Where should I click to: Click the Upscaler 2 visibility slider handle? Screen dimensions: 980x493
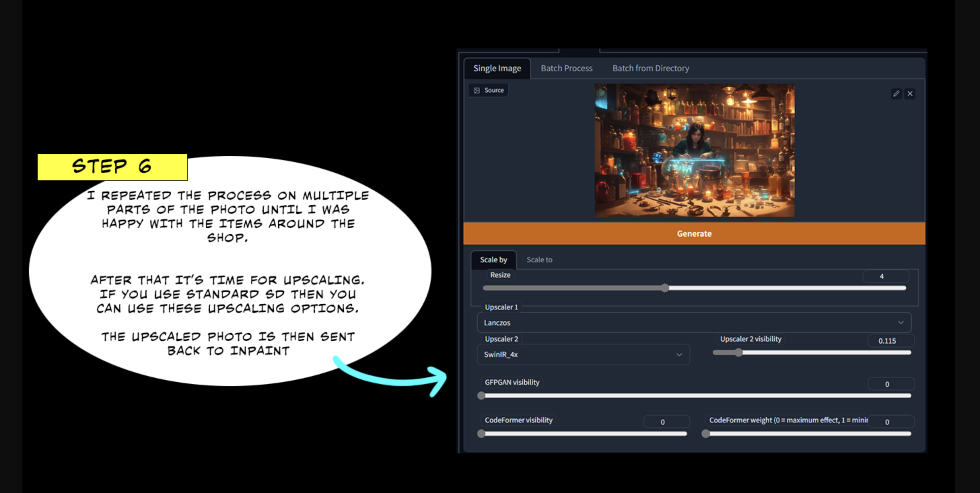[738, 353]
